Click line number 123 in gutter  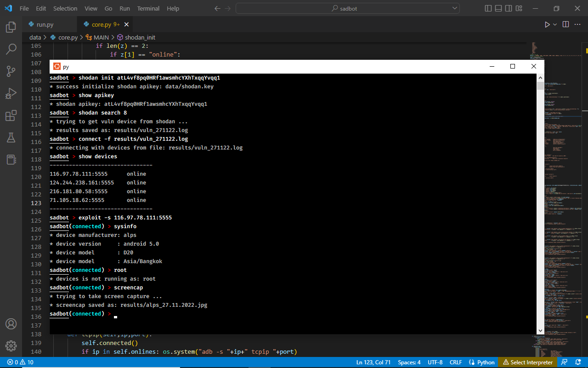pyautogui.click(x=36, y=203)
